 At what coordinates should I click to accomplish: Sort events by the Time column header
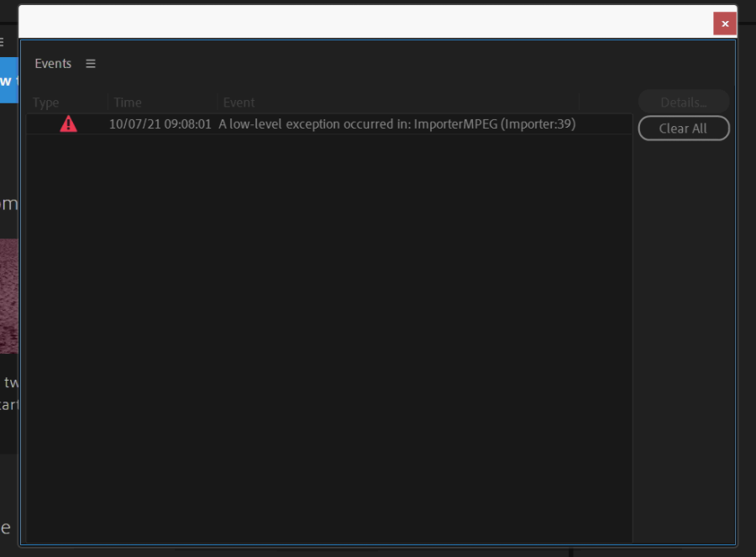click(x=127, y=102)
